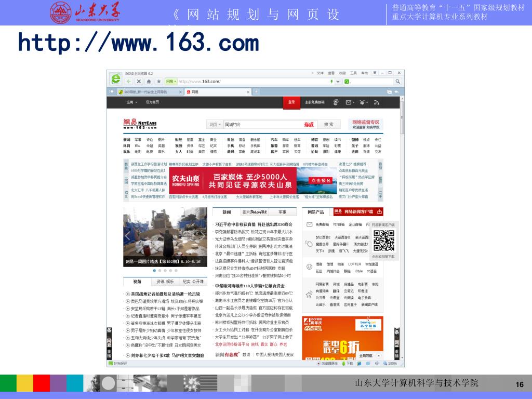Select the first carousel indicator dot
This screenshot has height=399, width=532.
(x=154, y=271)
